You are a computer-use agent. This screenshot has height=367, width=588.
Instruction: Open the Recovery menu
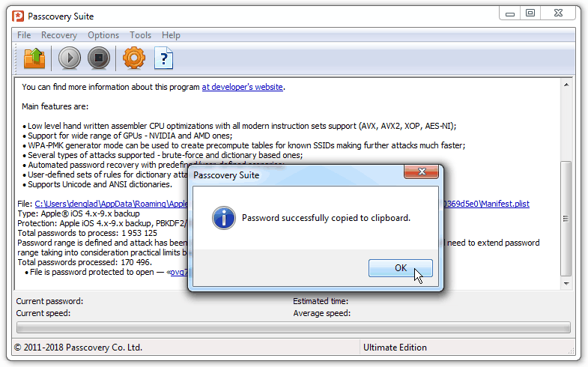click(x=59, y=35)
